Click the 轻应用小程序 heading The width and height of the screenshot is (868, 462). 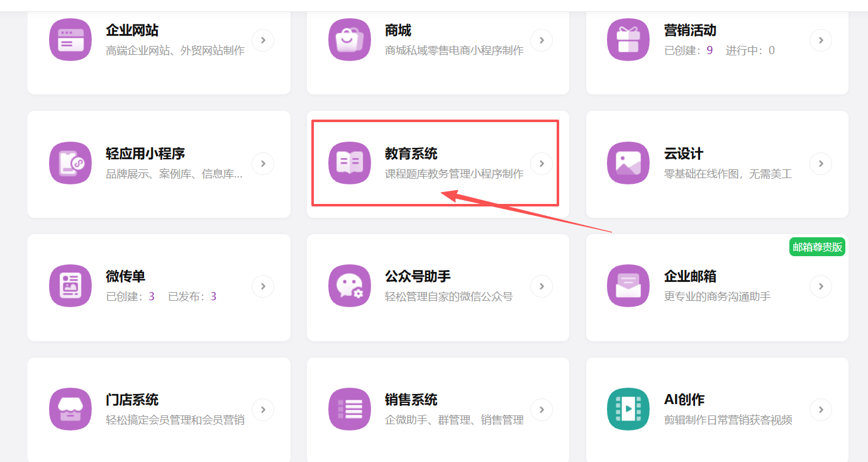click(x=145, y=154)
